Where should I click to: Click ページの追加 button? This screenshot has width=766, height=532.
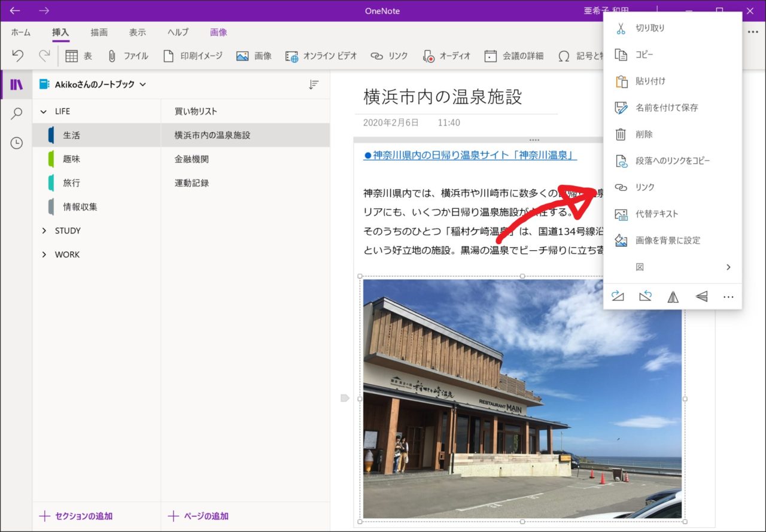(198, 516)
